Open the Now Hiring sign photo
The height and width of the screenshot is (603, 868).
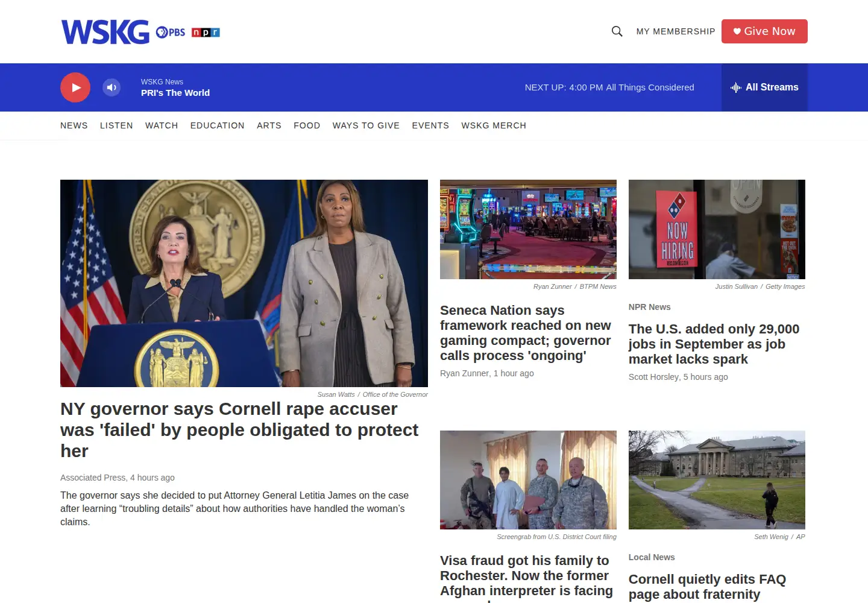pos(717,229)
